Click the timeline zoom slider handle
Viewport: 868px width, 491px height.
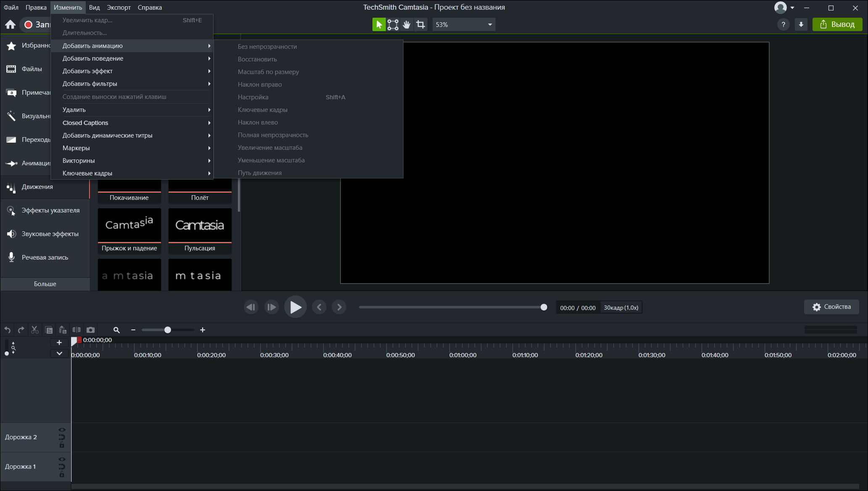coord(168,330)
